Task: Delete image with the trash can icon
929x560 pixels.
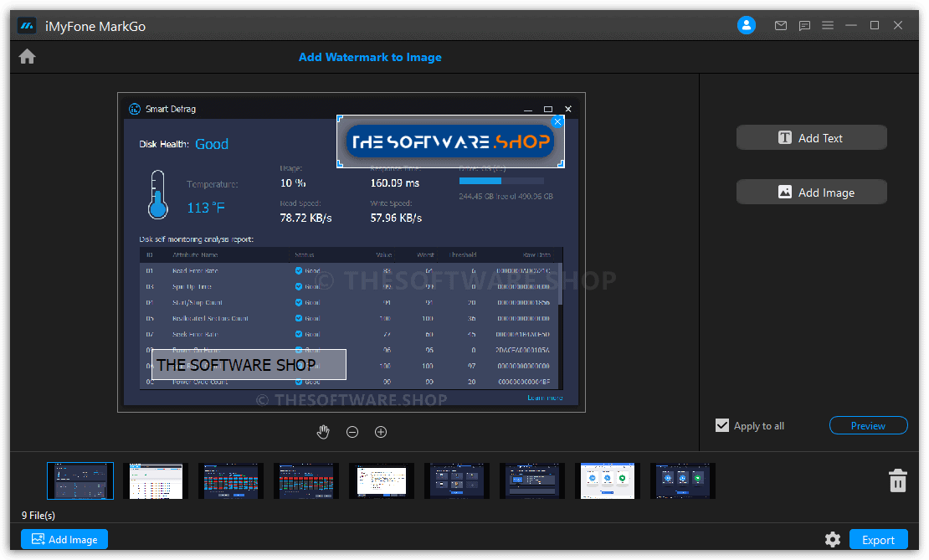Action: tap(897, 480)
